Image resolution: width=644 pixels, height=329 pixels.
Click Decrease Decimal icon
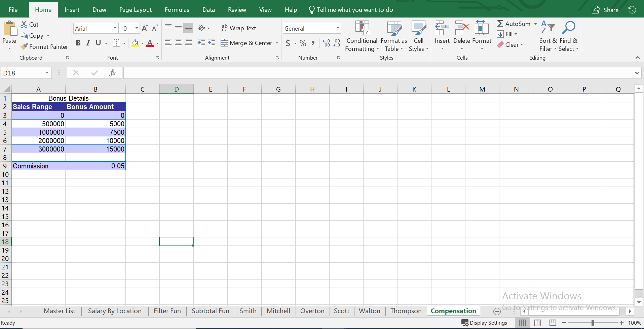[337, 43]
